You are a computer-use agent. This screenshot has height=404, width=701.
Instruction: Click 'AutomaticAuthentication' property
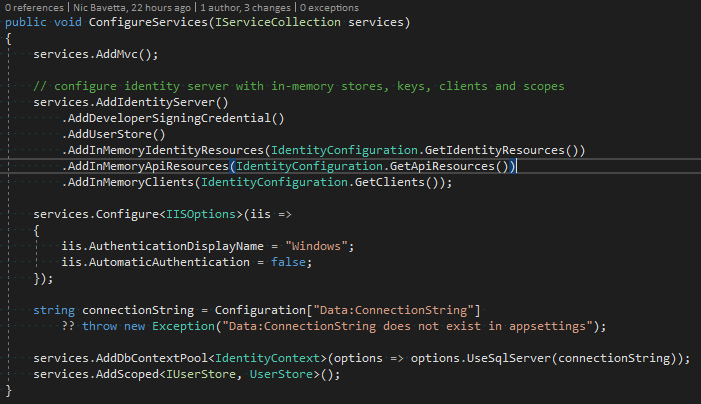coord(169,262)
